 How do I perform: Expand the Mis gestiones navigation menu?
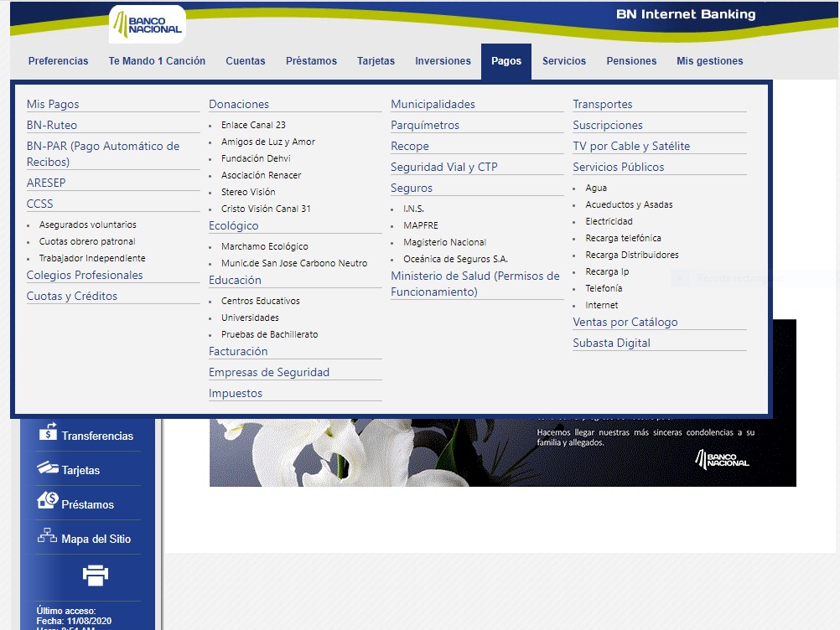[x=709, y=61]
